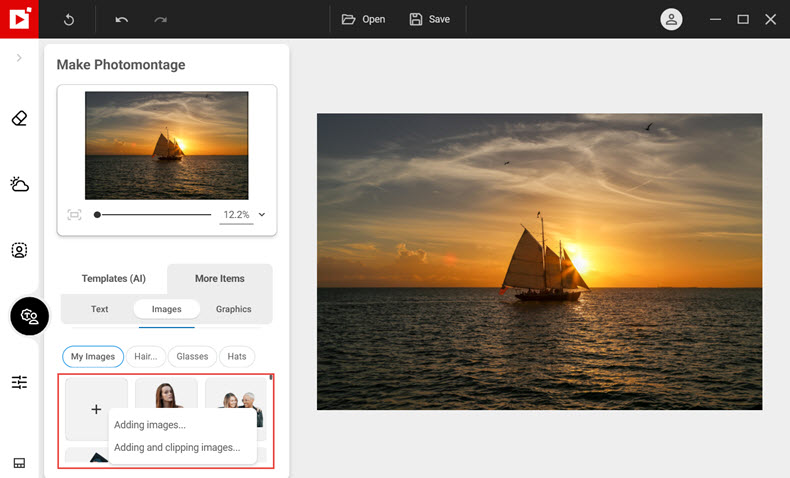Save the current image
This screenshot has width=790, height=478.
pos(430,19)
